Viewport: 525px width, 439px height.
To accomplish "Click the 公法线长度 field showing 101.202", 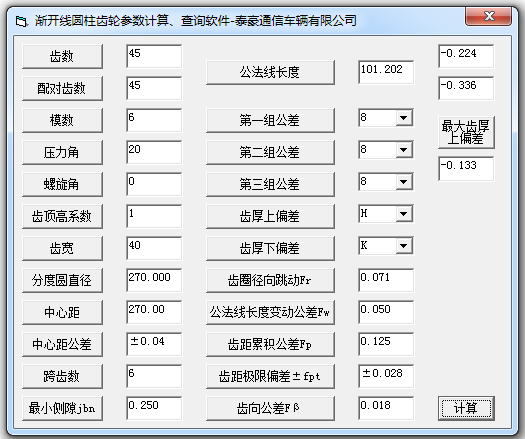I will coord(386,72).
